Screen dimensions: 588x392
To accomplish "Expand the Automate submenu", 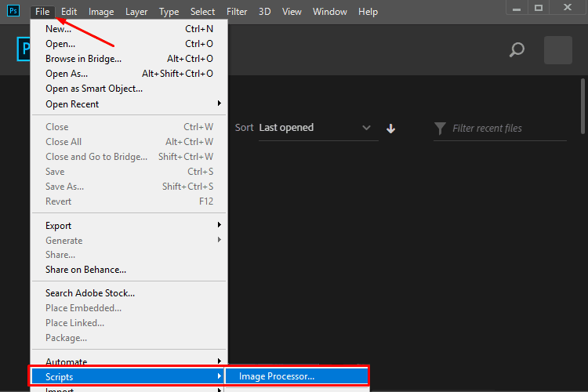I will pyautogui.click(x=129, y=361).
